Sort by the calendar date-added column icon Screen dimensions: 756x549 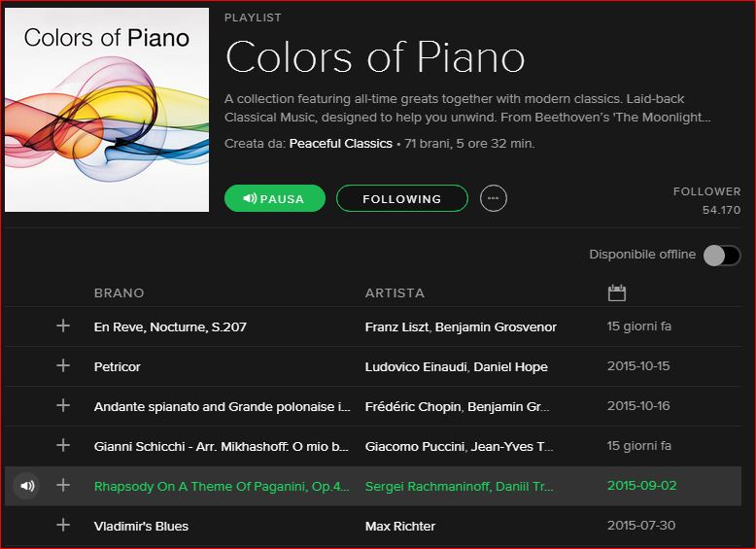tap(617, 292)
